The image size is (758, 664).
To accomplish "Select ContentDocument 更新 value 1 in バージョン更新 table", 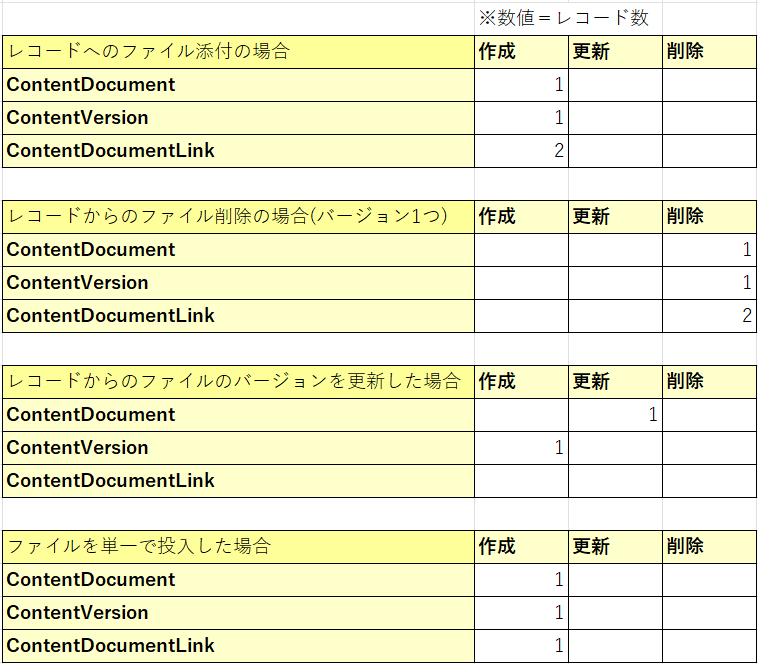I will click(615, 415).
